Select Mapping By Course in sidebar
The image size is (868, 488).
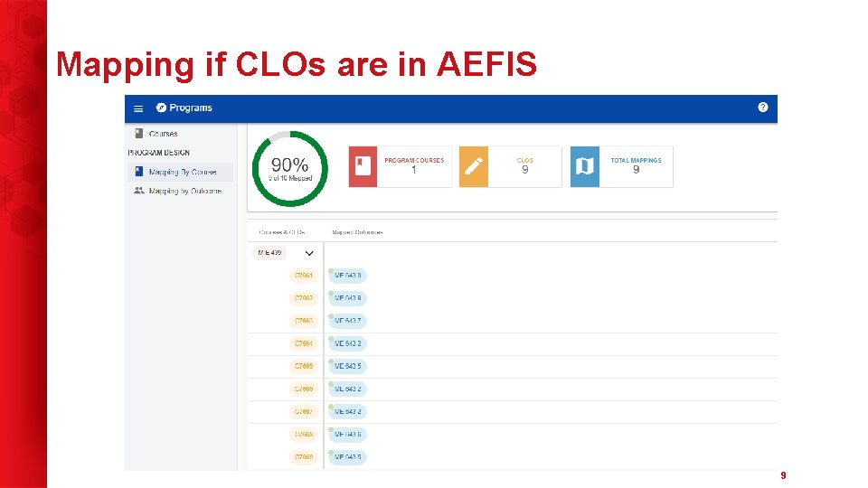[x=180, y=172]
